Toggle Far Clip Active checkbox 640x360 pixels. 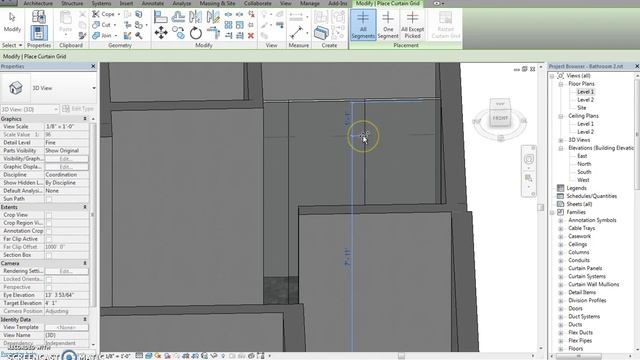coord(49,239)
